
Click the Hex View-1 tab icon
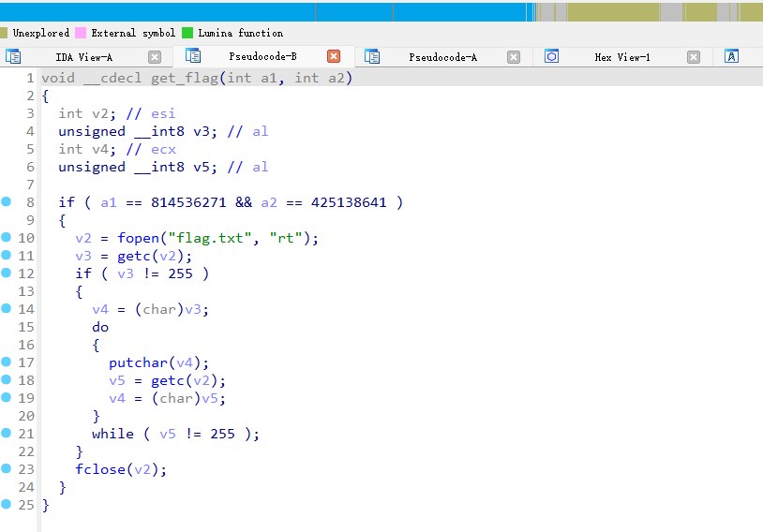click(x=551, y=56)
